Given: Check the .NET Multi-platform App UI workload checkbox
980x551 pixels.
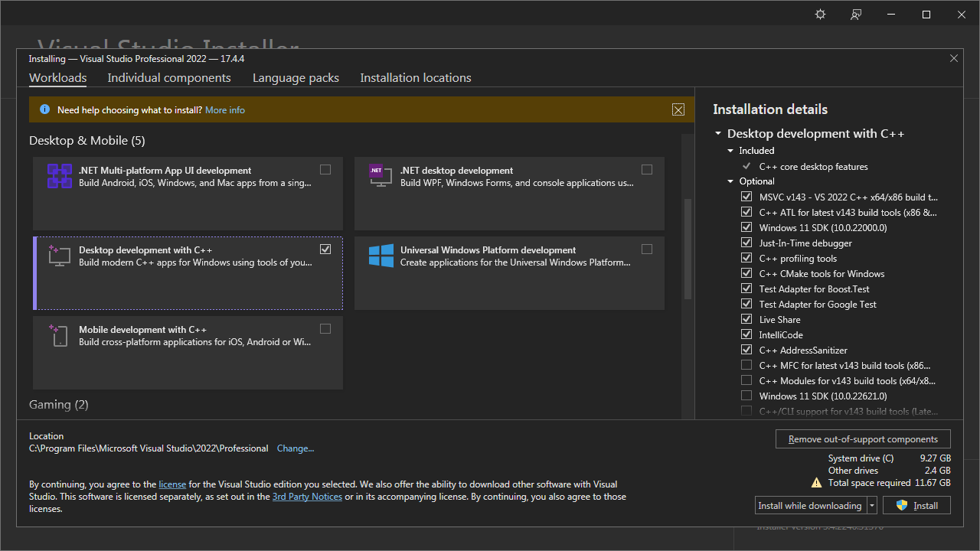Looking at the screenshot, I should tap(325, 170).
